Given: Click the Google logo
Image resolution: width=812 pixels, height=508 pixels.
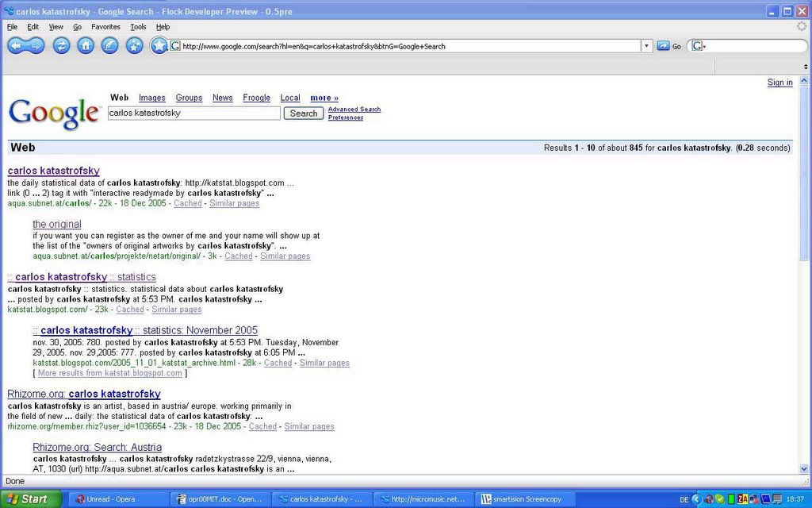Looking at the screenshot, I should 54,113.
